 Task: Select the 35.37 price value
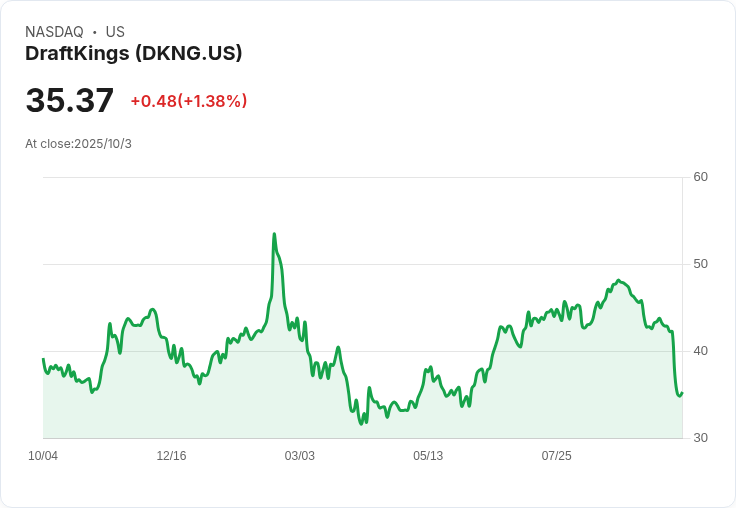[69, 100]
